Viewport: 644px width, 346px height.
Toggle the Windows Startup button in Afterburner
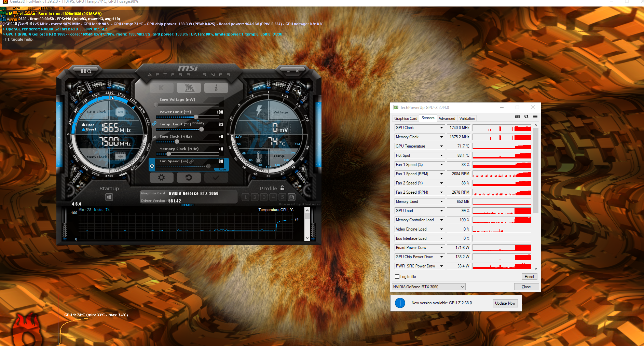tap(109, 197)
